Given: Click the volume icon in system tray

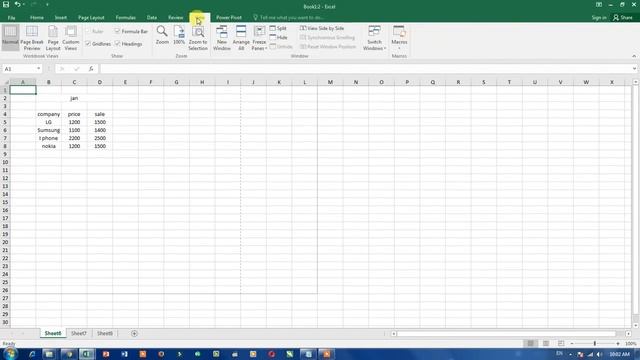Looking at the screenshot, I should pos(599,354).
